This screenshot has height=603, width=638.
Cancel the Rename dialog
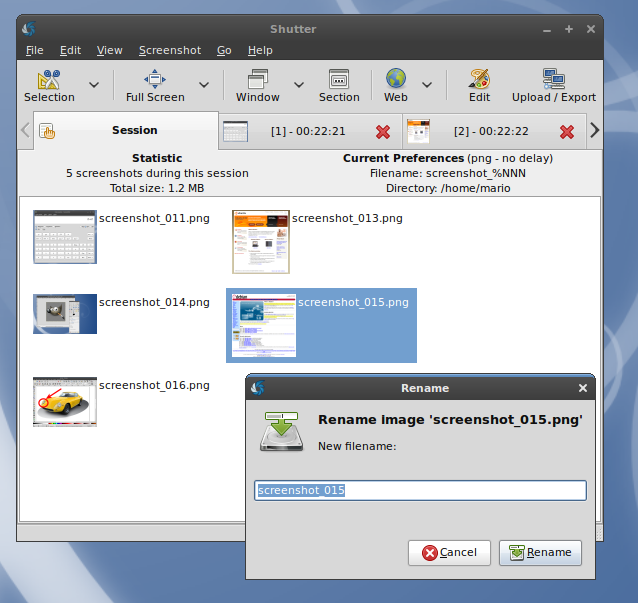(x=449, y=552)
